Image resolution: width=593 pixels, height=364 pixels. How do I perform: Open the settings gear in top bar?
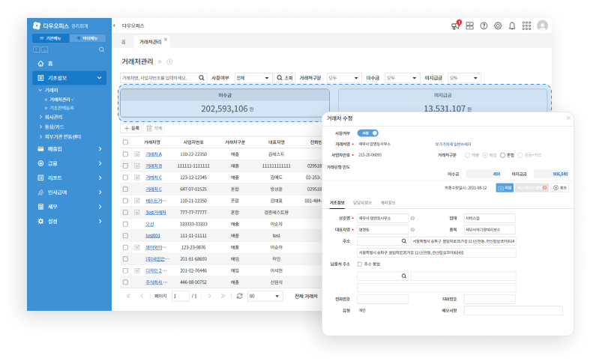point(498,25)
